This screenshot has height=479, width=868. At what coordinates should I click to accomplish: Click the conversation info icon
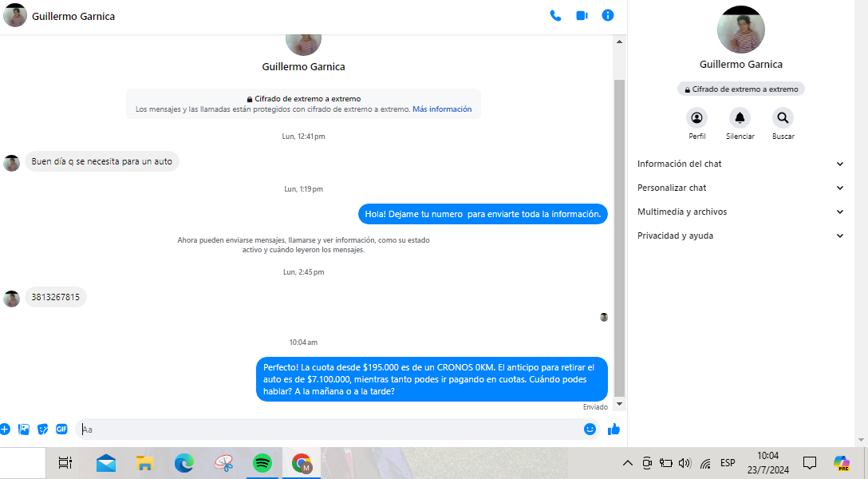coord(608,15)
